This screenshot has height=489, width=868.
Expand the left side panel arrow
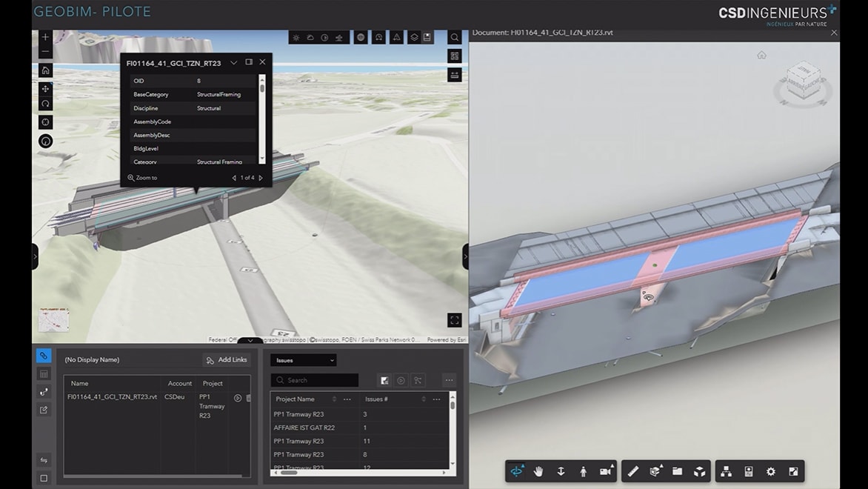(x=35, y=256)
